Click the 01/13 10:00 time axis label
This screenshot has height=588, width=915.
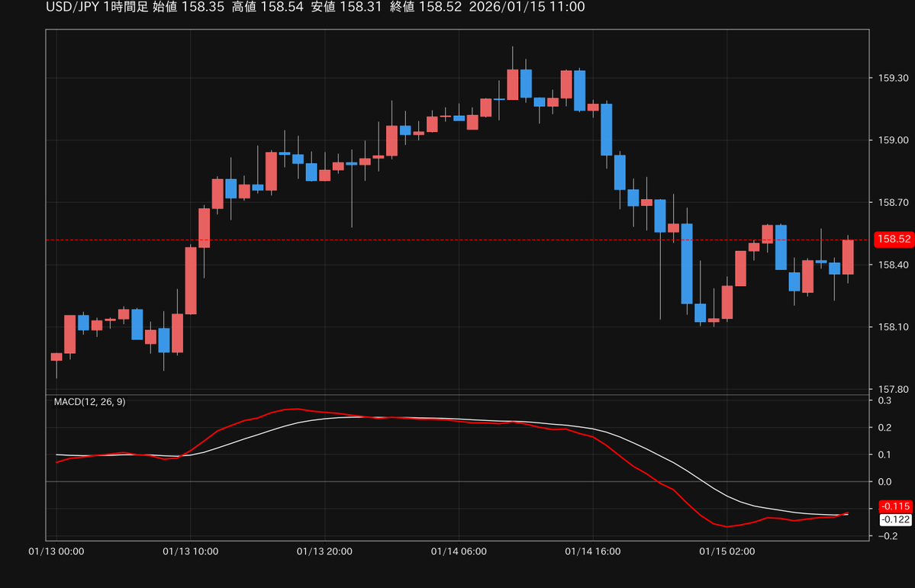pyautogui.click(x=191, y=551)
